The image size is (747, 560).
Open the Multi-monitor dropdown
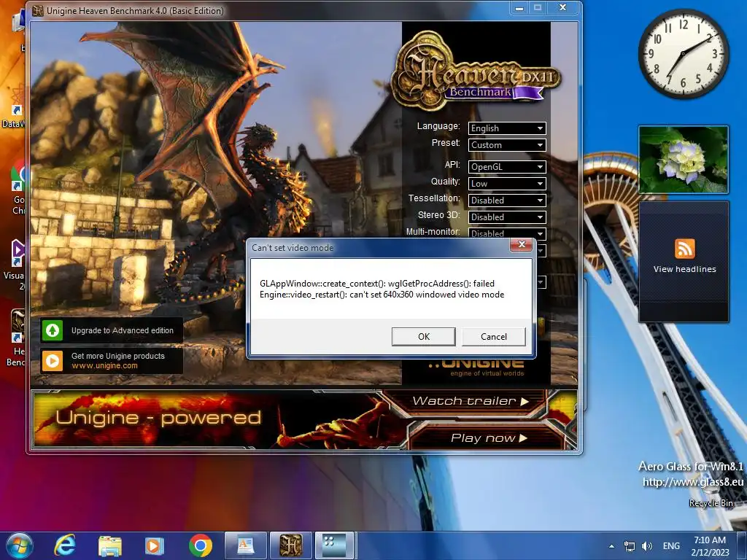(507, 233)
